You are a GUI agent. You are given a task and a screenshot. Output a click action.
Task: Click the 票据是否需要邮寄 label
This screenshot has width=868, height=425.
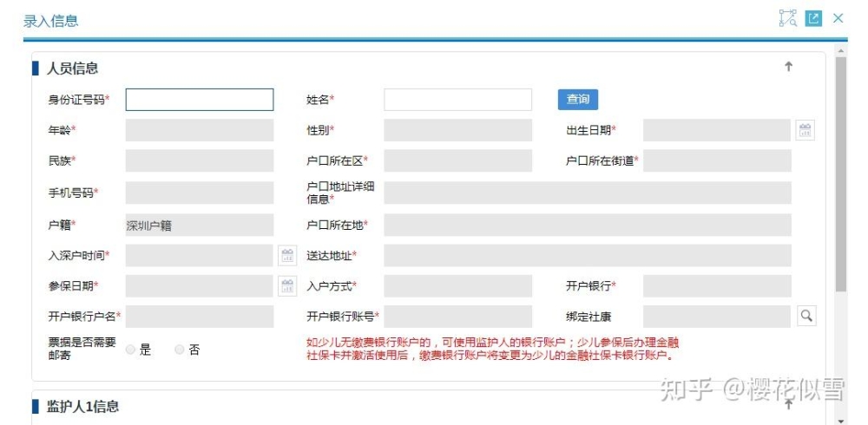(82, 350)
